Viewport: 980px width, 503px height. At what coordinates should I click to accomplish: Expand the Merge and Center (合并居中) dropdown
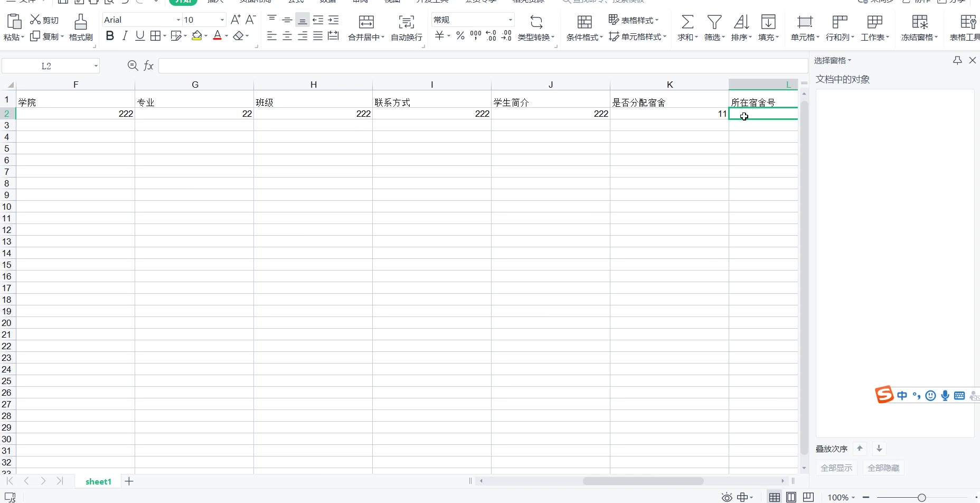[382, 38]
